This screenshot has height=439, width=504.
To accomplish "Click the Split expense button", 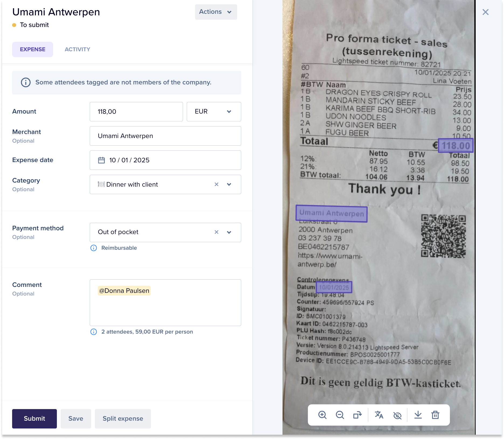I will coord(123,419).
